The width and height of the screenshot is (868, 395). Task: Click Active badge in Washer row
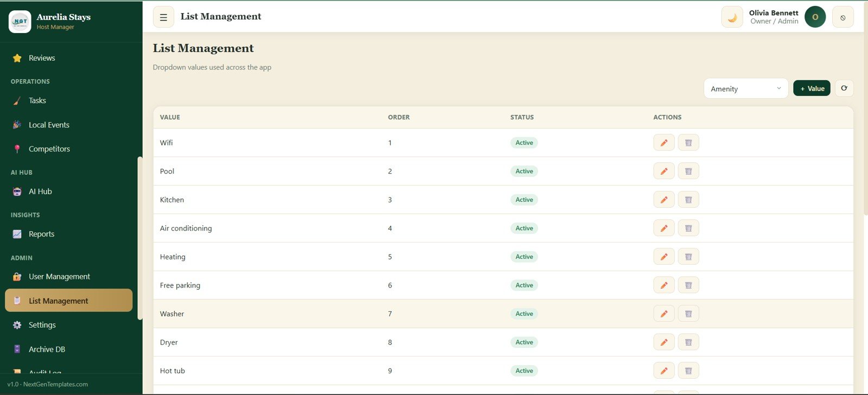tap(524, 314)
